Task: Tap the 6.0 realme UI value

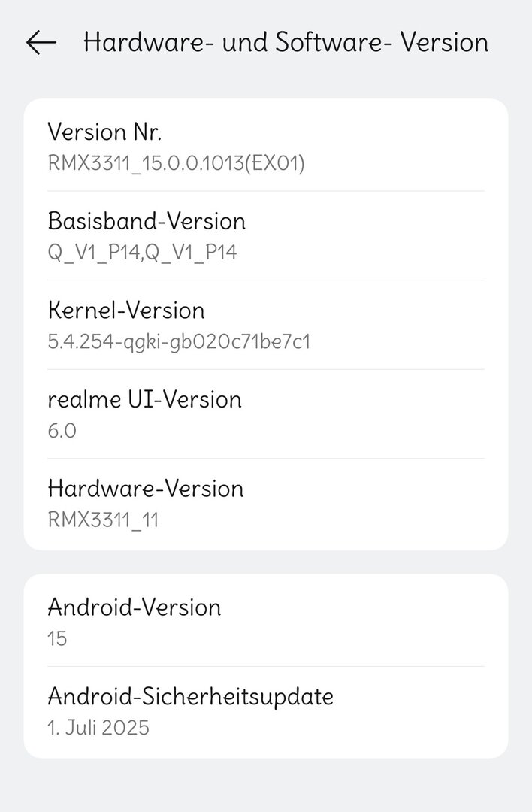Action: [62, 431]
